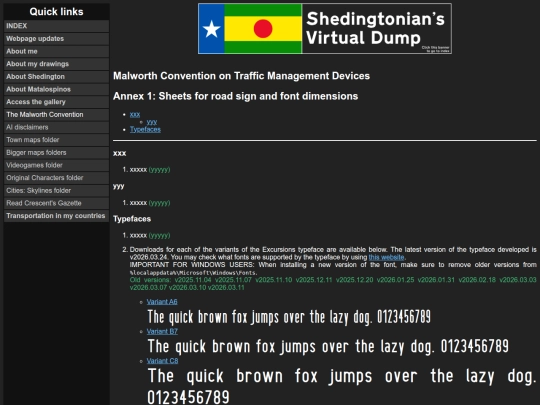
Task: Open the Videogames folder
Action: pos(56,165)
